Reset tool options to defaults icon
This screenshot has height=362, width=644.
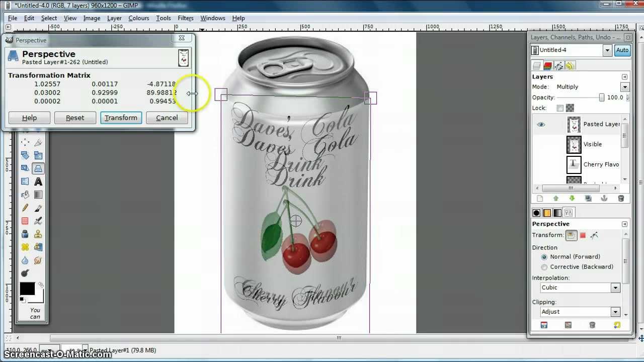coord(617,325)
